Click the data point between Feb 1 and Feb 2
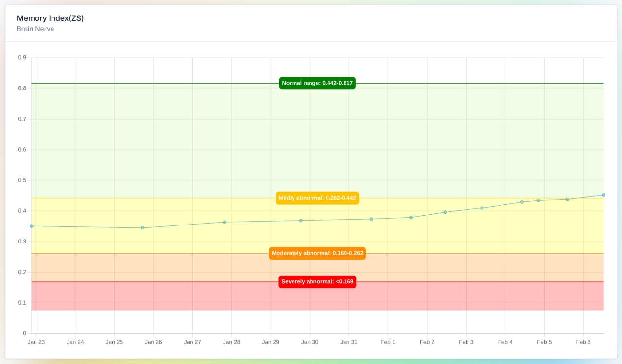The width and height of the screenshot is (622, 364). 411,217
